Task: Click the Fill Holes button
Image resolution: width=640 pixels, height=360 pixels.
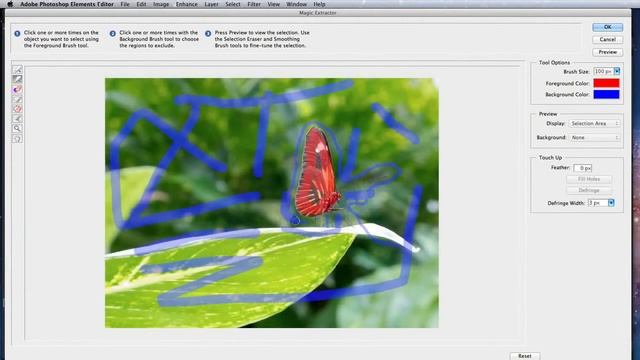Action: click(x=589, y=179)
